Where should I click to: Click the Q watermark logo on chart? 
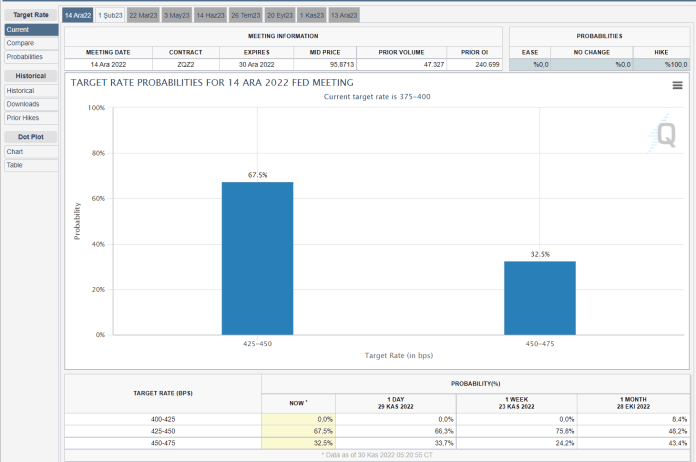664,135
